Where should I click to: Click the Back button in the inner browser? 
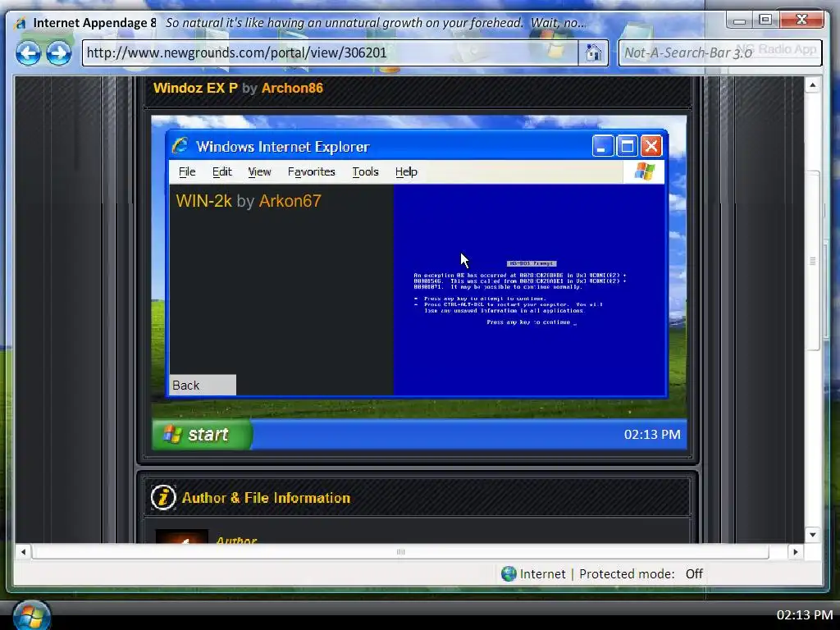click(x=203, y=386)
